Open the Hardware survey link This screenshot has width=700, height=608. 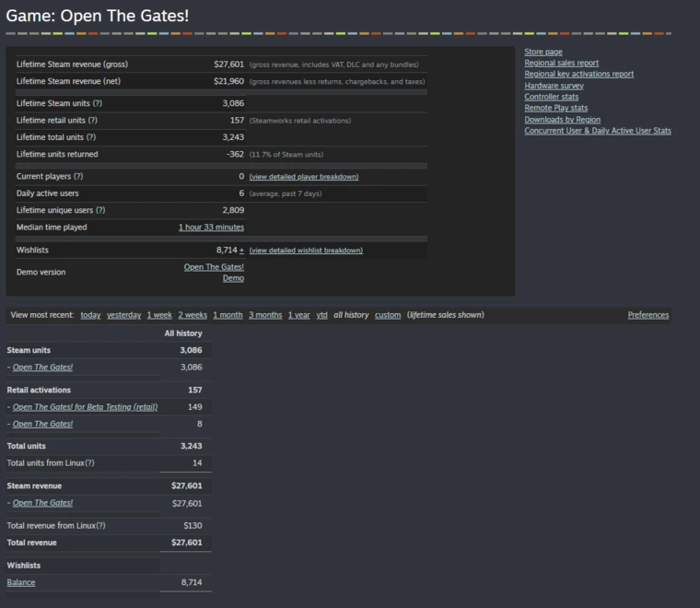(x=554, y=86)
